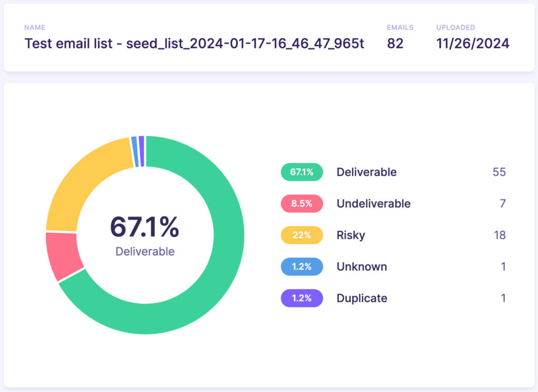
Task: Open the Deliverable results row
Action: pyautogui.click(x=366, y=172)
